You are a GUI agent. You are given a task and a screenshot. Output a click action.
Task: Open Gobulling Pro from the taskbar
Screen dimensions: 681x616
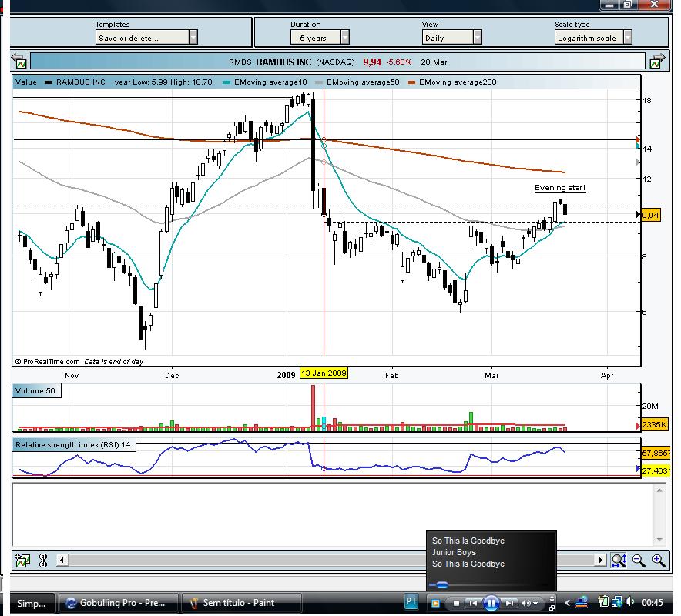[118, 603]
